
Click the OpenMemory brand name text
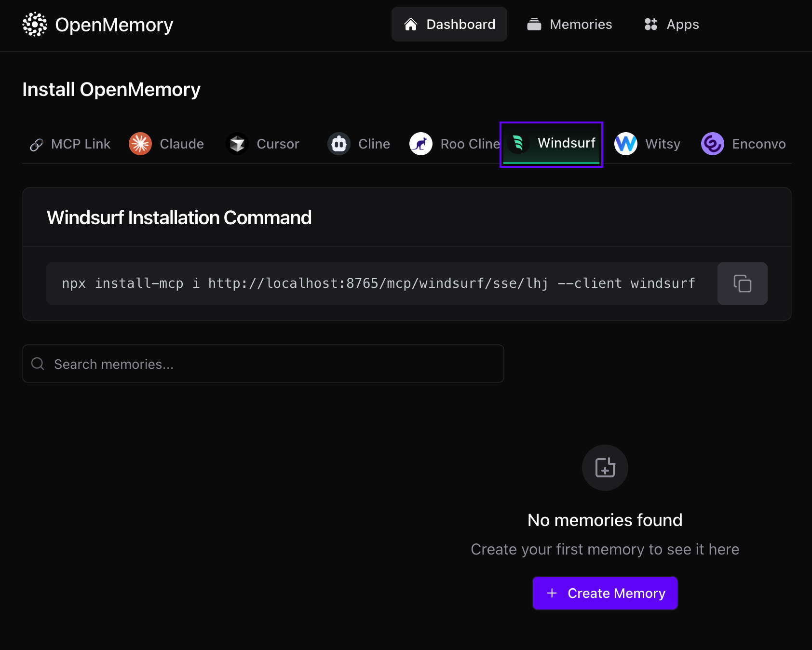[114, 25]
